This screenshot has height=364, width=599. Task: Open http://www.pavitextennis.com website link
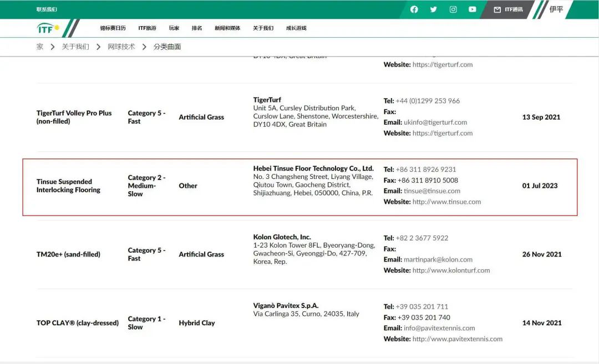click(457, 339)
